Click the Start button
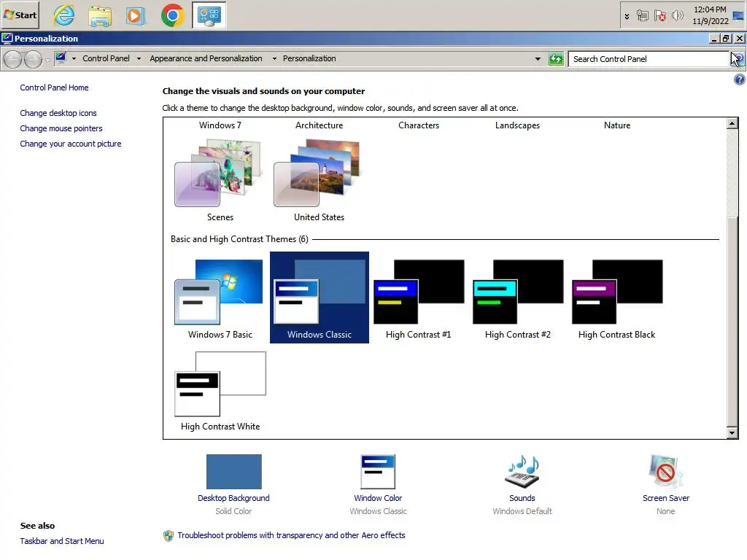747x560 pixels. [20, 15]
